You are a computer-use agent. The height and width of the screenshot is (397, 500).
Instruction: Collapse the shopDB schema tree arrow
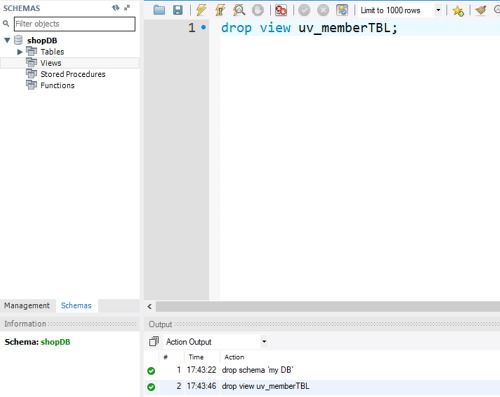[7, 40]
